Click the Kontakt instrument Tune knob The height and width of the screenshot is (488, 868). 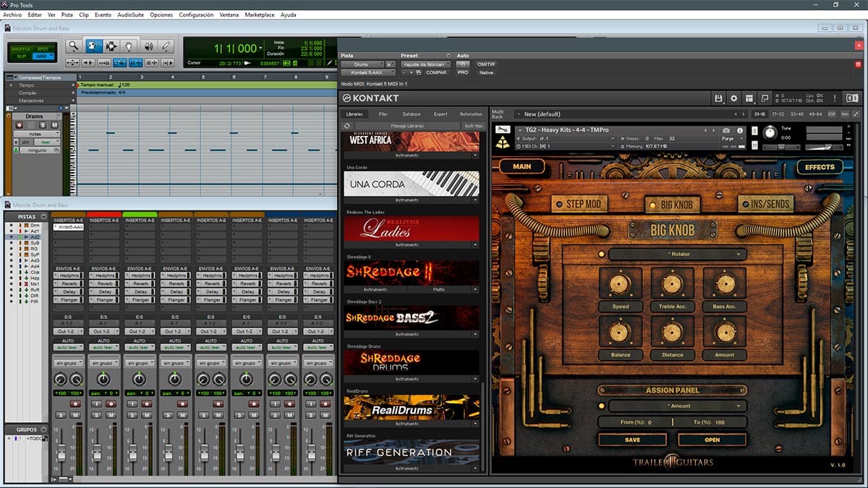click(x=770, y=132)
